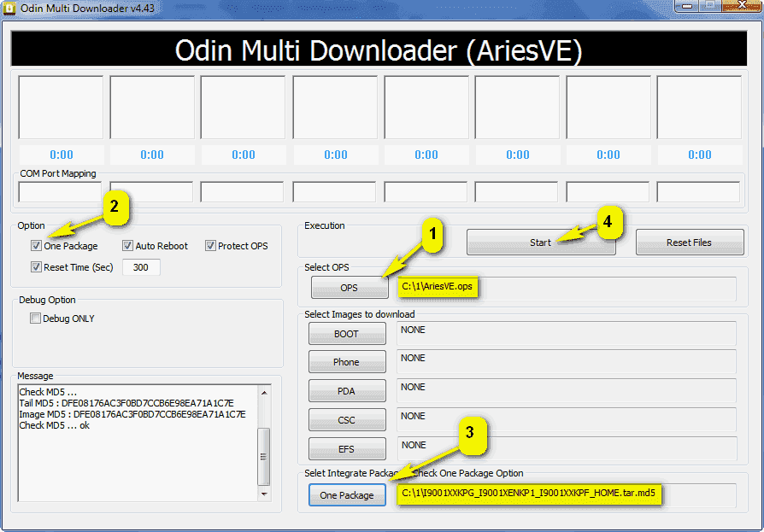Click the 'Image MD5' message line
Image resolution: width=764 pixels, height=532 pixels.
(x=132, y=414)
